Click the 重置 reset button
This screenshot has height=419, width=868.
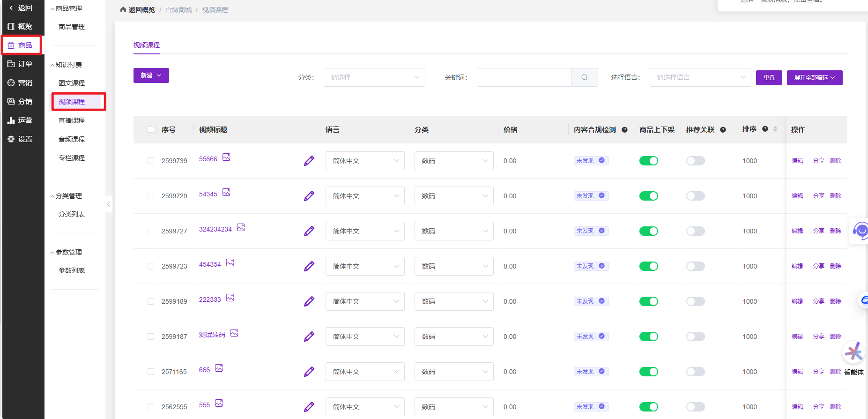tap(769, 78)
